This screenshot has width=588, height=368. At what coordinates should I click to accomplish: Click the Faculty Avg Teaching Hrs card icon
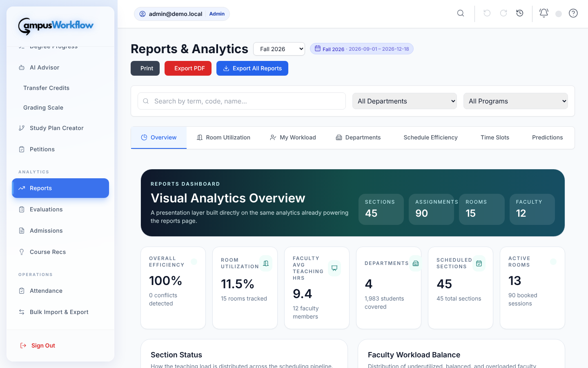334,268
